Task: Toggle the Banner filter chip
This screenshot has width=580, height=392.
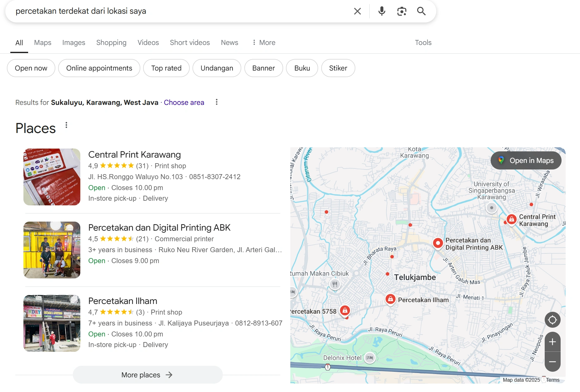Action: tap(263, 68)
